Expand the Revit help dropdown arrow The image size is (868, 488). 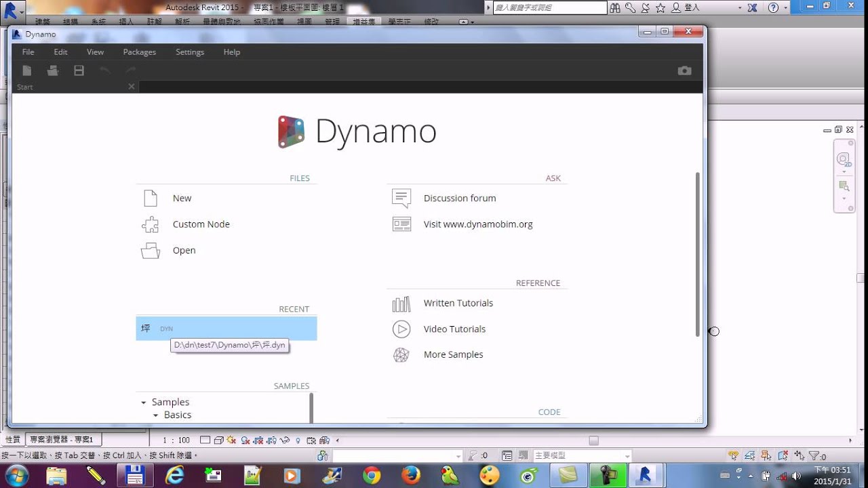pos(787,8)
